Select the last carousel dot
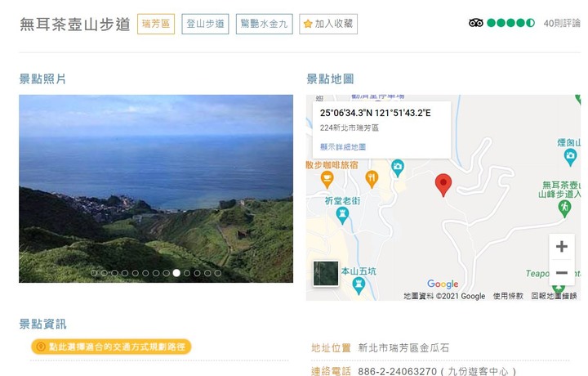Image resolution: width=588 pixels, height=376 pixels. pos(217,273)
